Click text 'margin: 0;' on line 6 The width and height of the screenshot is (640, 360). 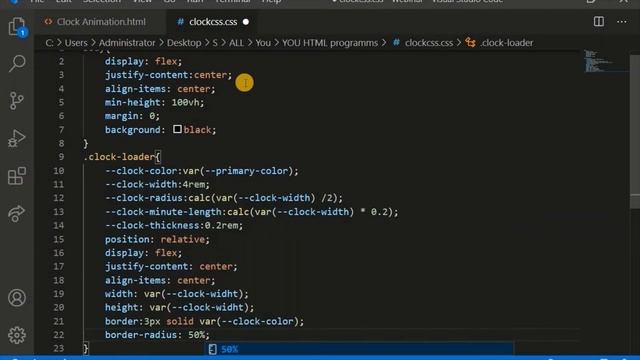(x=132, y=116)
